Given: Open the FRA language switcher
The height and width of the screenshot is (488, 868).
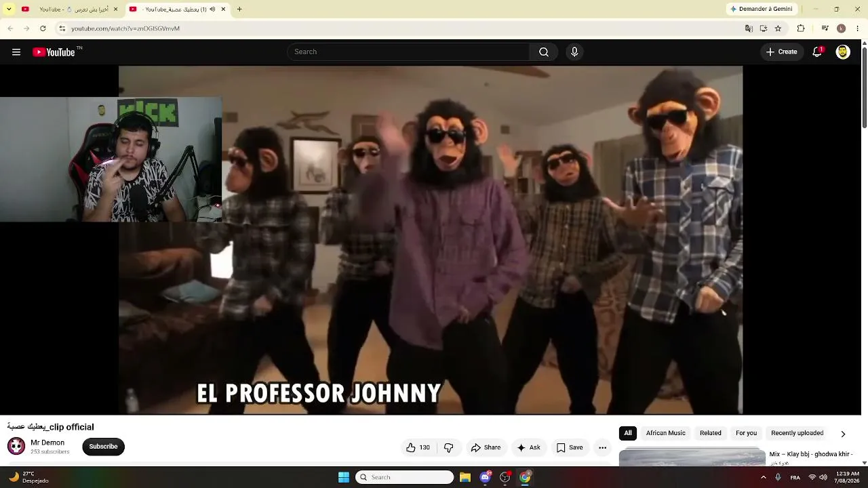Looking at the screenshot, I should pyautogui.click(x=795, y=477).
